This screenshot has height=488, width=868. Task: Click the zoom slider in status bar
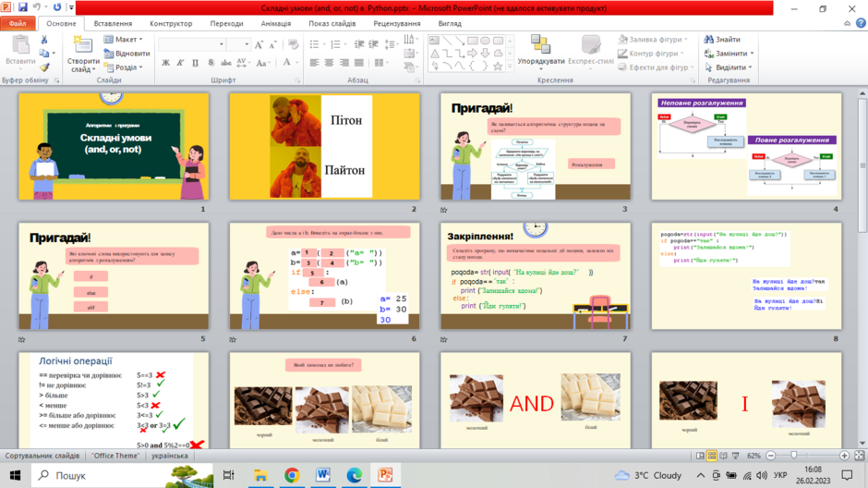coord(794,456)
